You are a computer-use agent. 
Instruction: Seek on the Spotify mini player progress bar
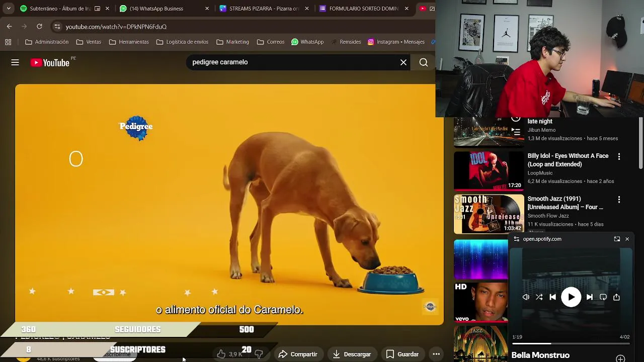[x=571, y=344]
